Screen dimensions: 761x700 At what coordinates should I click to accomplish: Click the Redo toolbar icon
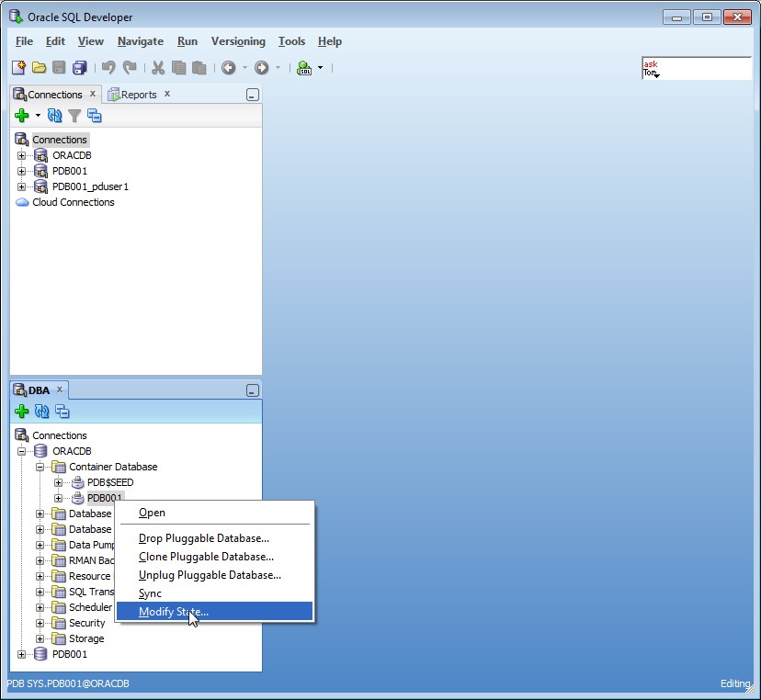pos(130,67)
